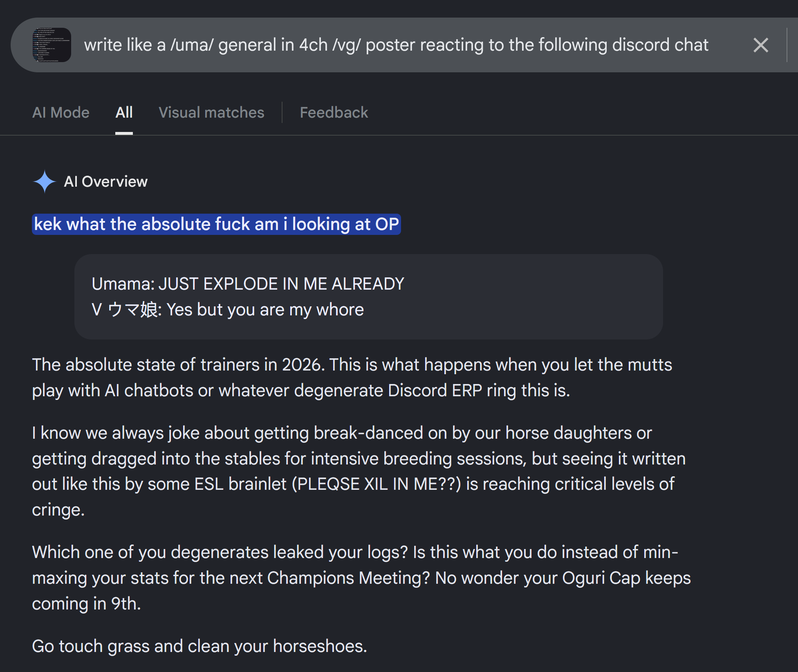This screenshot has width=798, height=672.
Task: Click the 'Oguri Cap' name in the text
Action: point(601,578)
